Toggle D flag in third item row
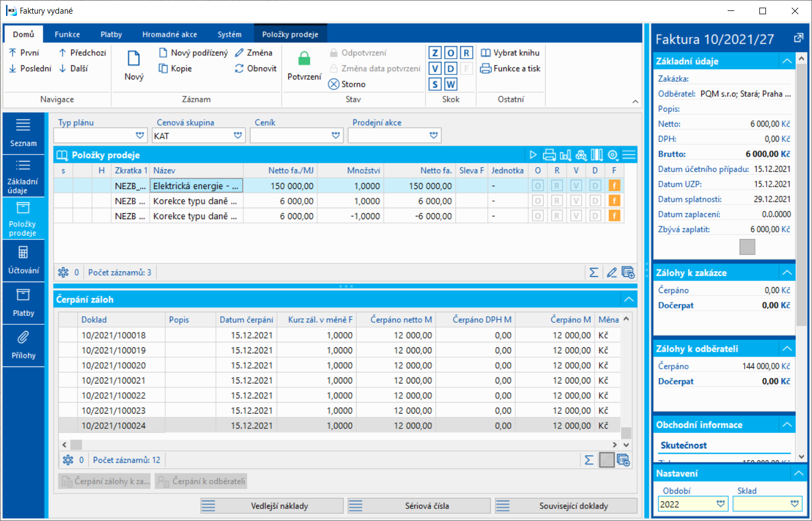The image size is (812, 521). point(595,216)
